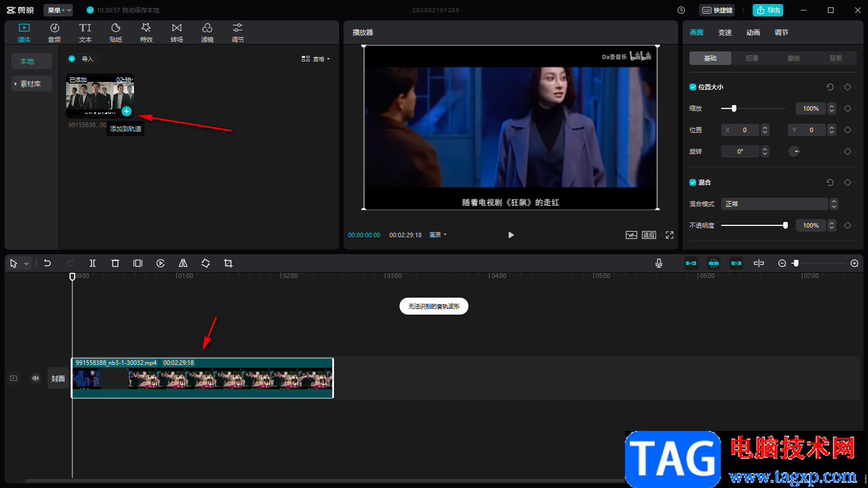Click the microphone record icon
The image size is (868, 488).
[x=659, y=263]
